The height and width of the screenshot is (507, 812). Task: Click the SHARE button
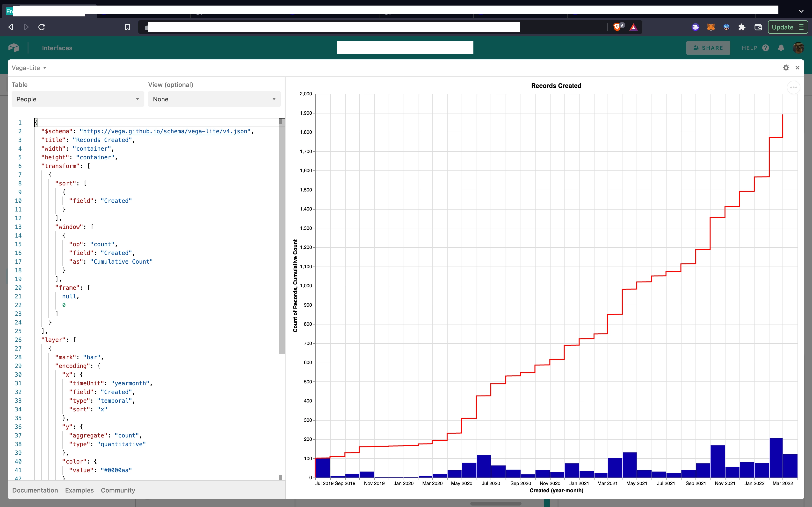click(x=708, y=48)
